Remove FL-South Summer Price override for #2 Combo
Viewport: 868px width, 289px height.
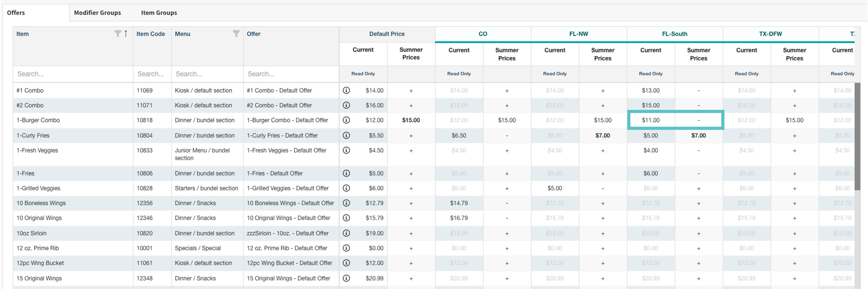pos(699,106)
